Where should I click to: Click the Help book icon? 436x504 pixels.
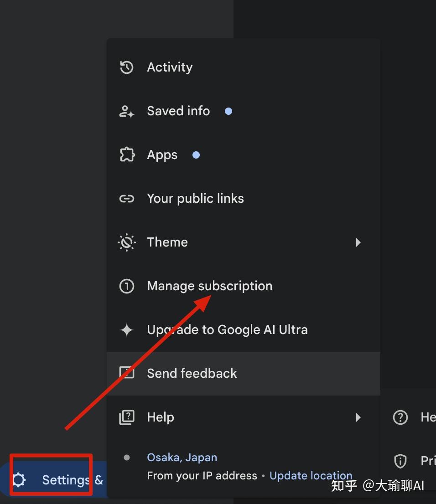pyautogui.click(x=126, y=417)
